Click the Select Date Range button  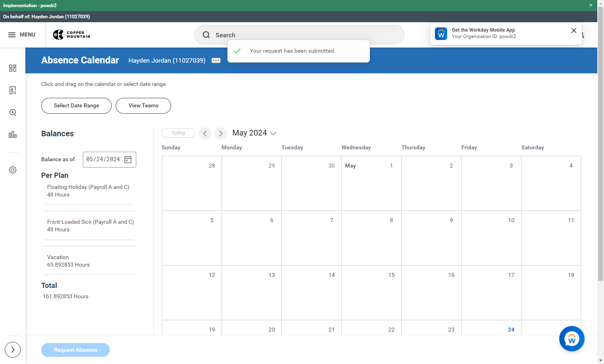[x=76, y=106]
